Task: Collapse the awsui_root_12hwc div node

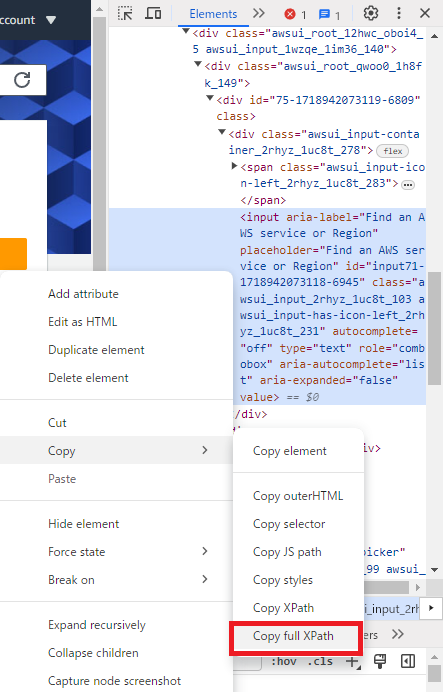Action: (186, 31)
